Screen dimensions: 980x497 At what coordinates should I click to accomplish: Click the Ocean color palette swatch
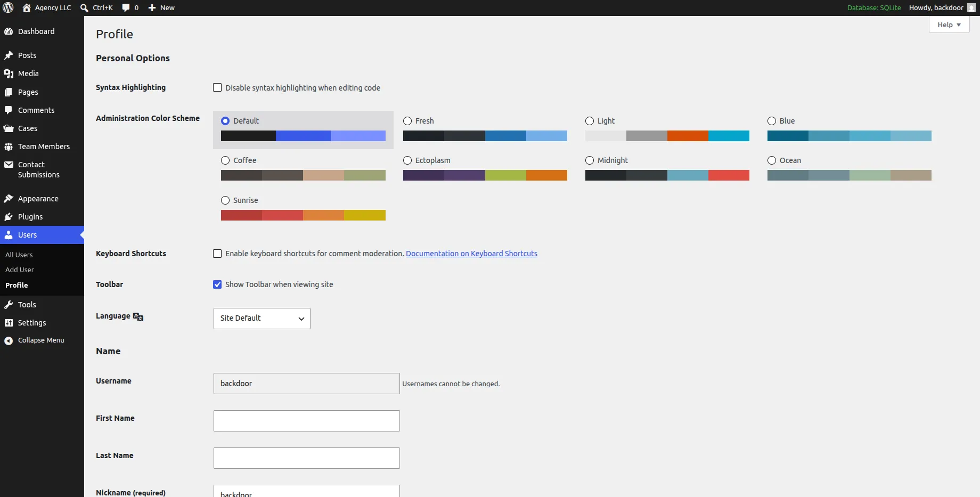[x=850, y=175]
